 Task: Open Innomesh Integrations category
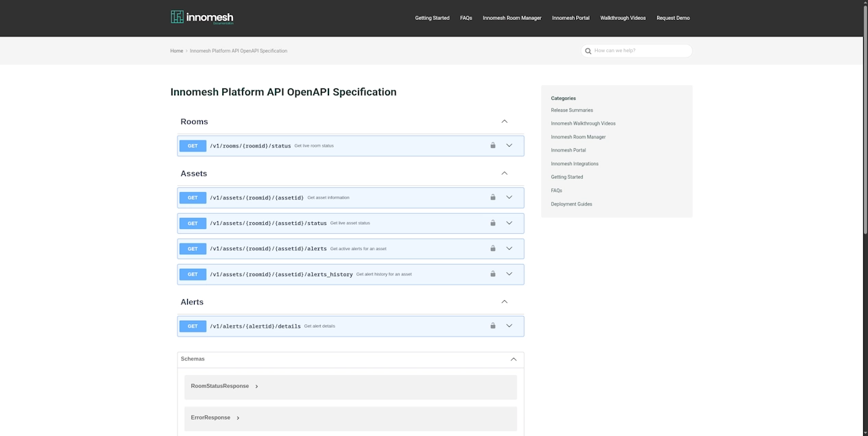[x=575, y=164]
